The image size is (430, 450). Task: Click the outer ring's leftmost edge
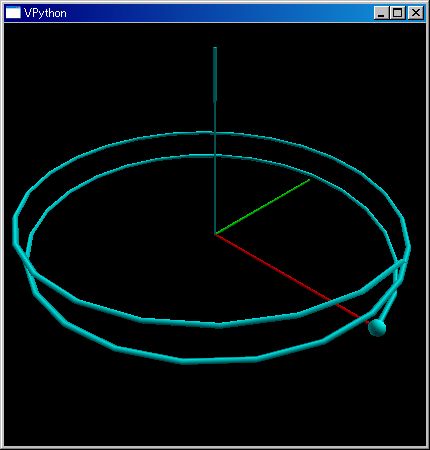tap(15, 227)
